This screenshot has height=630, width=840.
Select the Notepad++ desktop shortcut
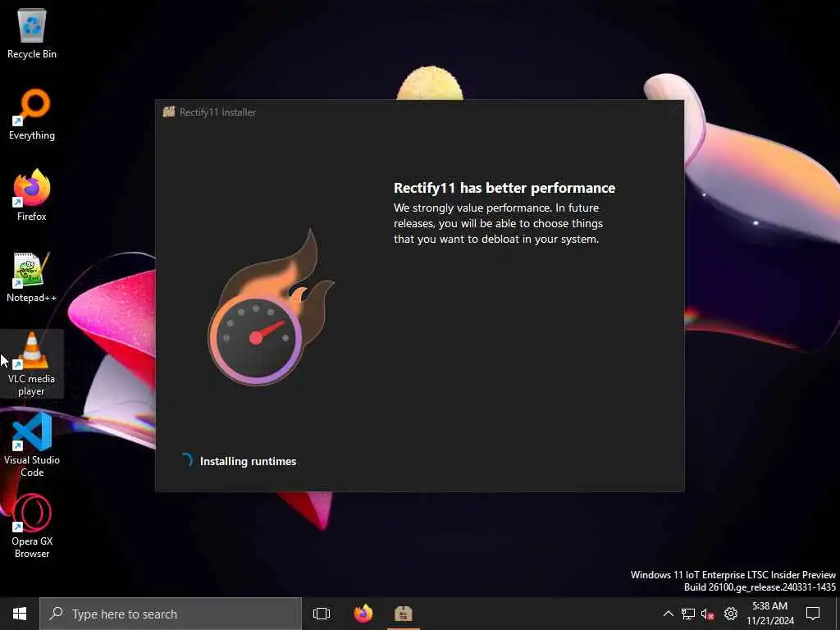[x=32, y=277]
